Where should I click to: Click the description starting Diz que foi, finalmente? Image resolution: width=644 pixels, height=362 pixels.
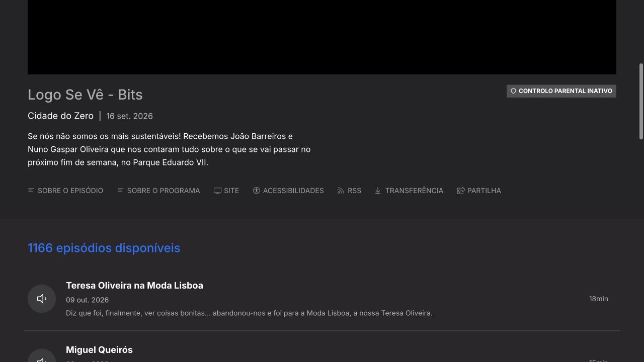click(249, 313)
